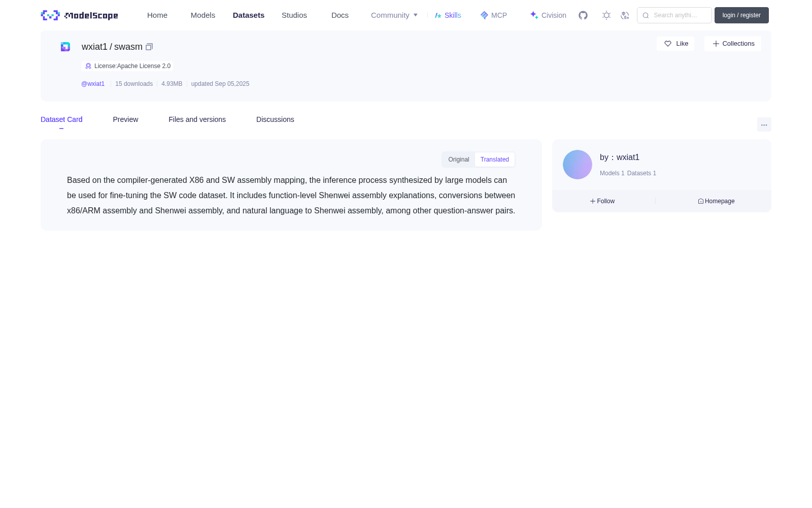Visit the author's Homepage
This screenshot has width=812, height=508.
click(x=716, y=201)
